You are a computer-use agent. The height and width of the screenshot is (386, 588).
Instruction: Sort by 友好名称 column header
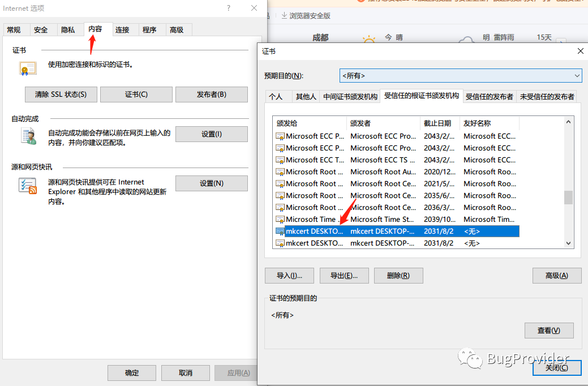(490, 123)
